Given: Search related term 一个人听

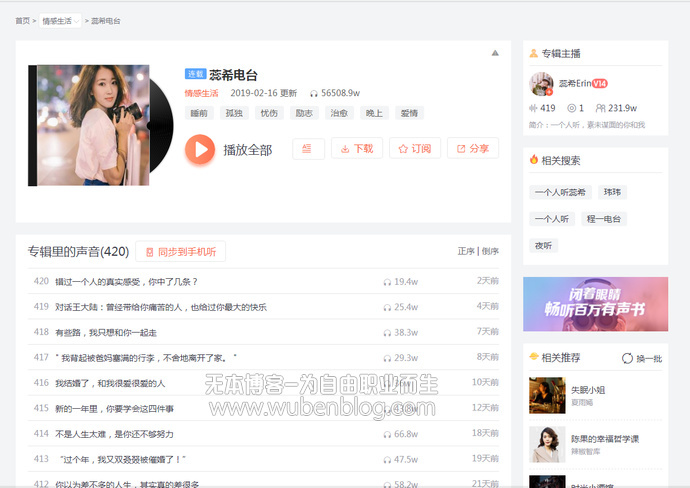Looking at the screenshot, I should click(552, 219).
